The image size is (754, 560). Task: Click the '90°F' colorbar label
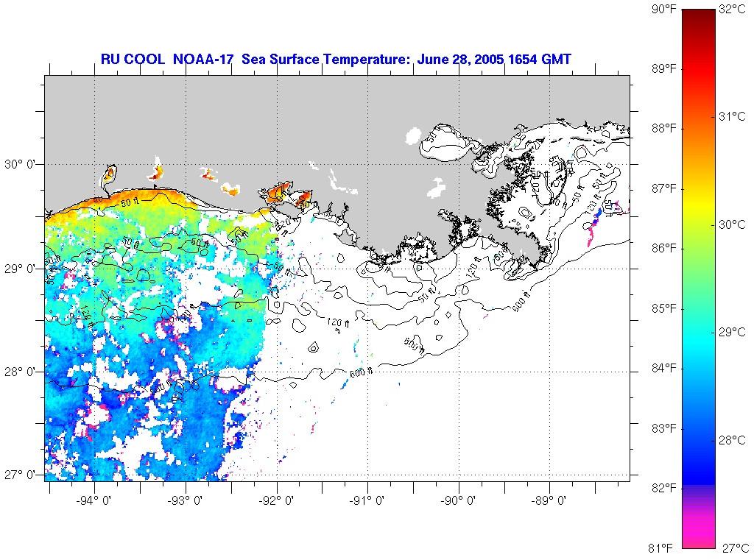click(664, 9)
